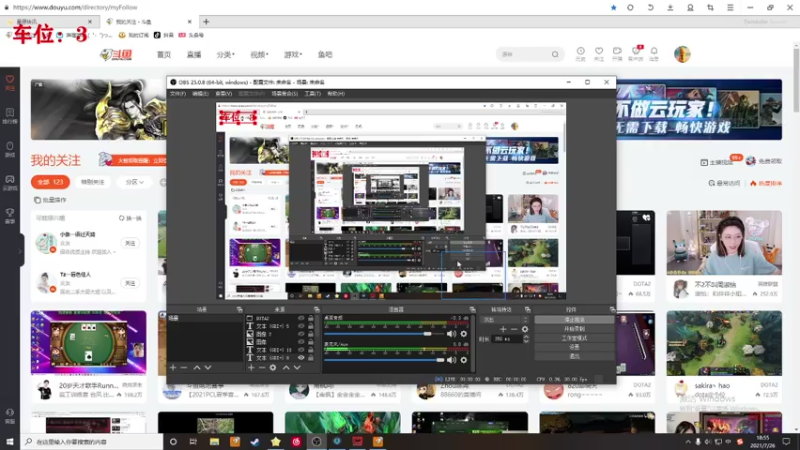
Task: Open the OBS 帮助(H) menu
Action: pos(336,94)
